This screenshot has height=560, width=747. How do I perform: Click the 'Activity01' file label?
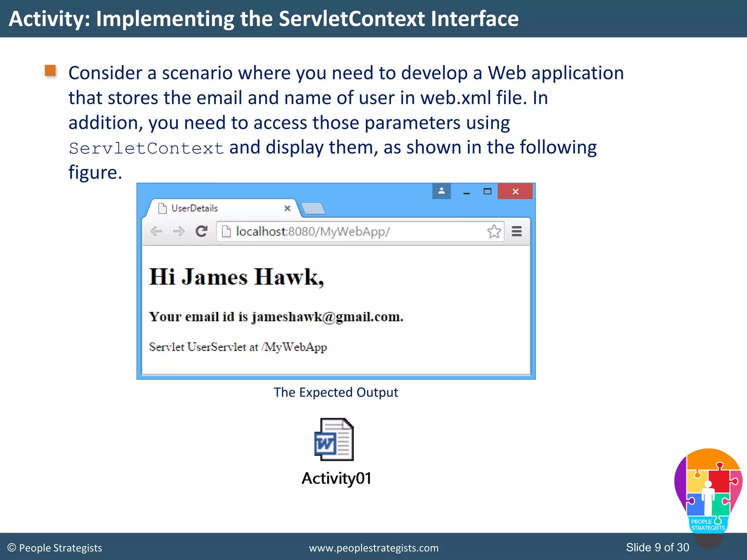pos(336,478)
